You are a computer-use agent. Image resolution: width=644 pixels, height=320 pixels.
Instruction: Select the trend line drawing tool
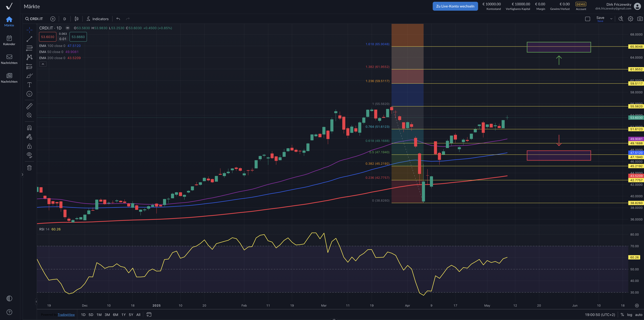(x=29, y=39)
